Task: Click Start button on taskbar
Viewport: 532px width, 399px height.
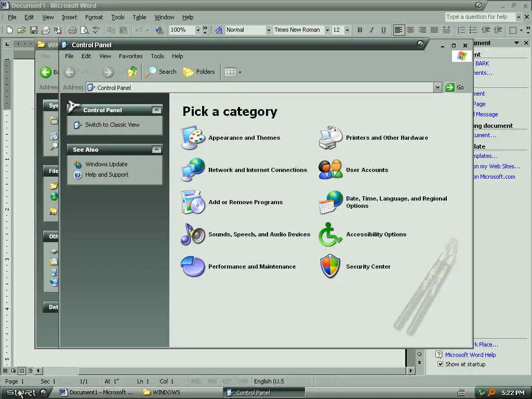Action: pyautogui.click(x=26, y=393)
